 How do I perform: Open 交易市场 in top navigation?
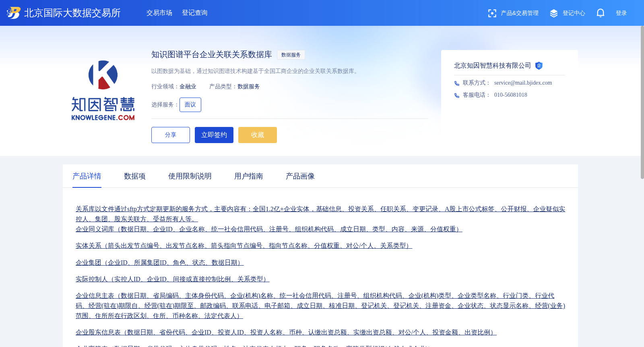pos(159,13)
